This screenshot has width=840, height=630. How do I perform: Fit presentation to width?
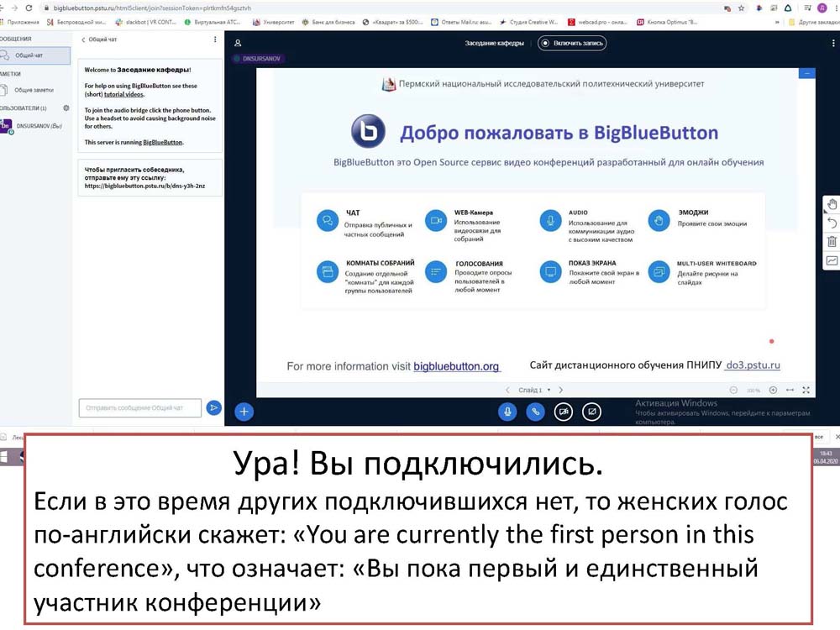click(x=790, y=390)
